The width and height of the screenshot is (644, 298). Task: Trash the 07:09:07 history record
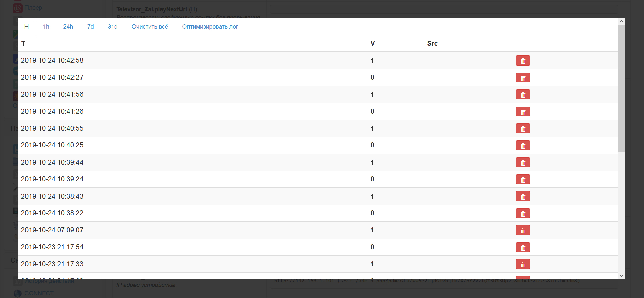pos(523,230)
